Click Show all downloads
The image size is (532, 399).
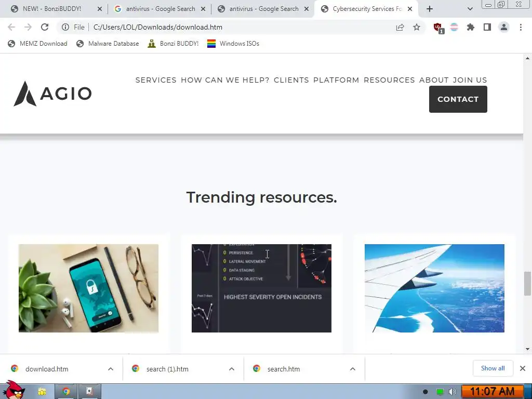coord(493,368)
